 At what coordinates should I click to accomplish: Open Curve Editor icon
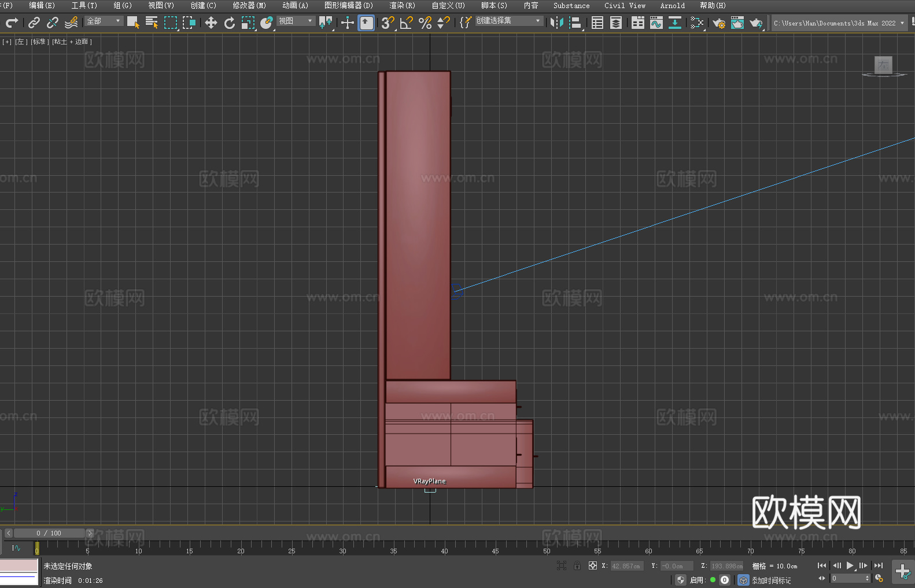pyautogui.click(x=656, y=23)
